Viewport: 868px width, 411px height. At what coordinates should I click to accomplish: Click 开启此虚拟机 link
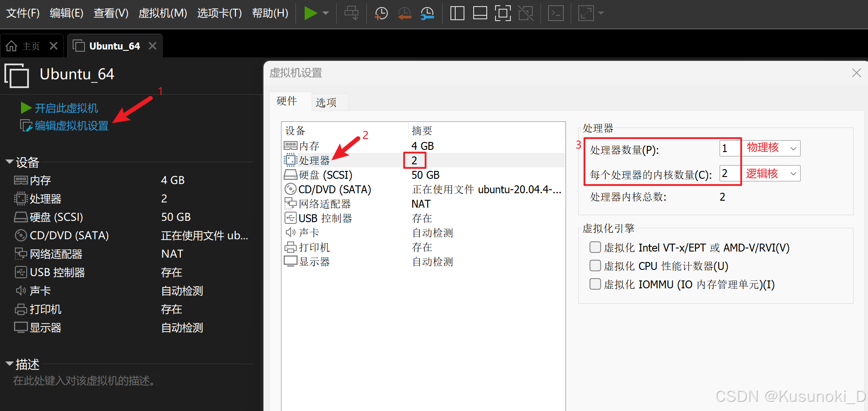[x=66, y=108]
